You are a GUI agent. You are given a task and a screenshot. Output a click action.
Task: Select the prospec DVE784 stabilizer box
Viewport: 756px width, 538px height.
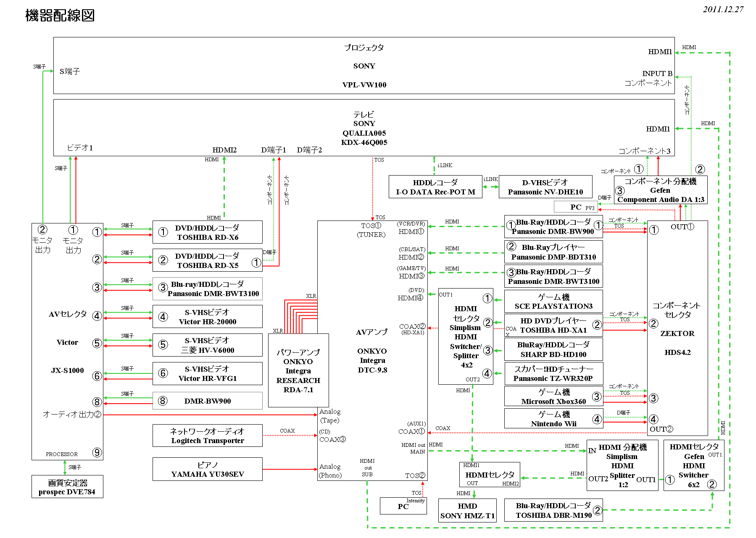[67, 487]
